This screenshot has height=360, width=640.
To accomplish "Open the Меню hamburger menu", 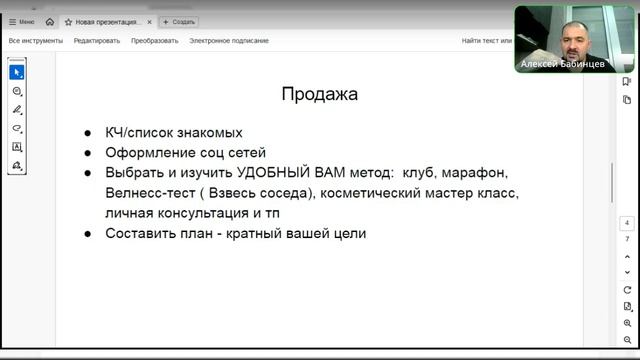I will (22, 22).
